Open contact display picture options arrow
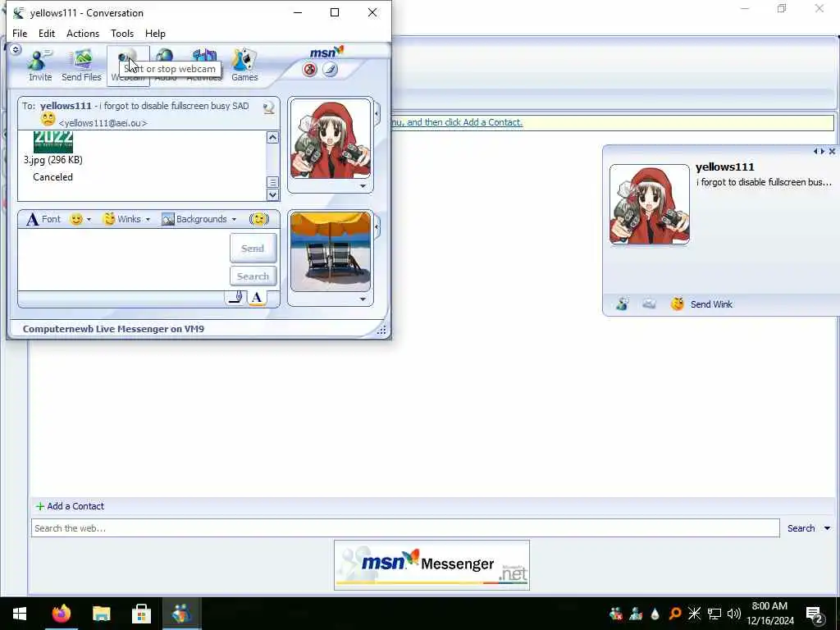The width and height of the screenshot is (840, 630). [x=363, y=186]
